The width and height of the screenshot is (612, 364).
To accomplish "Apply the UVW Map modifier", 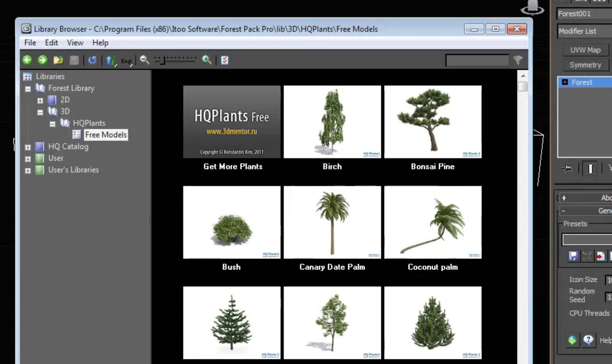I will (585, 50).
